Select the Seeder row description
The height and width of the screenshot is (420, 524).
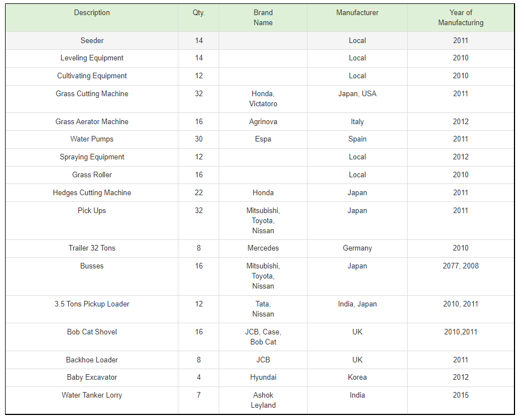[92, 41]
